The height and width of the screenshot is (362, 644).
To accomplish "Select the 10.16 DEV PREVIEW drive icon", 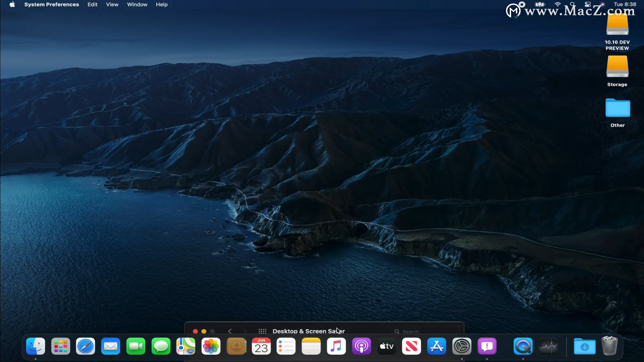I will (x=617, y=25).
